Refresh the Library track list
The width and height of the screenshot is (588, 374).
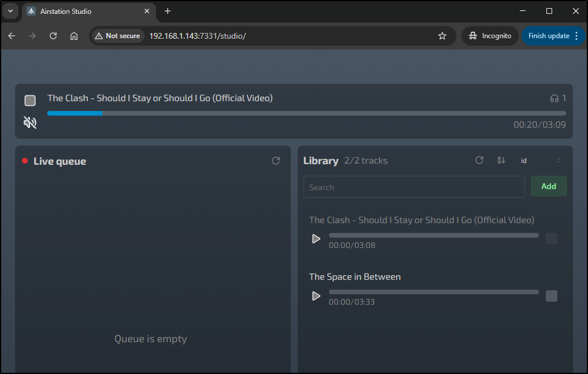point(479,160)
